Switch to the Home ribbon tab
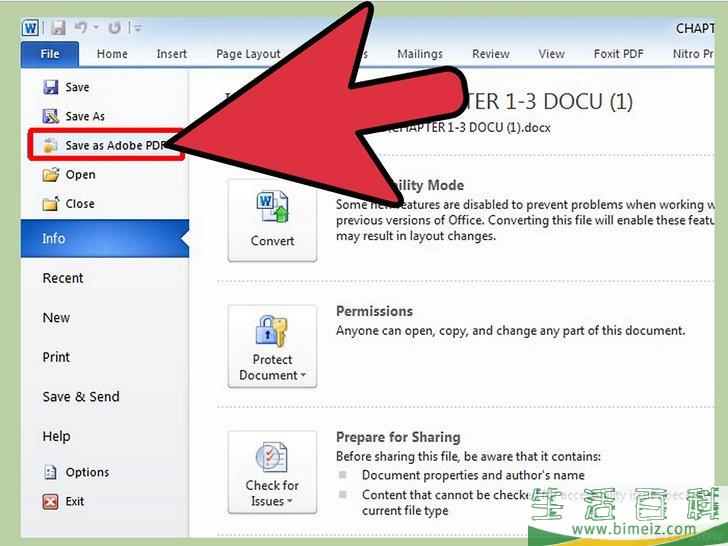Screen dimensions: 728x546 [112, 54]
